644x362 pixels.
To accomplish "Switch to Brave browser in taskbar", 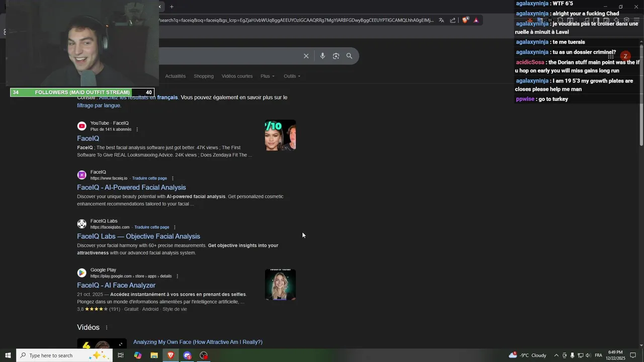I will [171, 355].
